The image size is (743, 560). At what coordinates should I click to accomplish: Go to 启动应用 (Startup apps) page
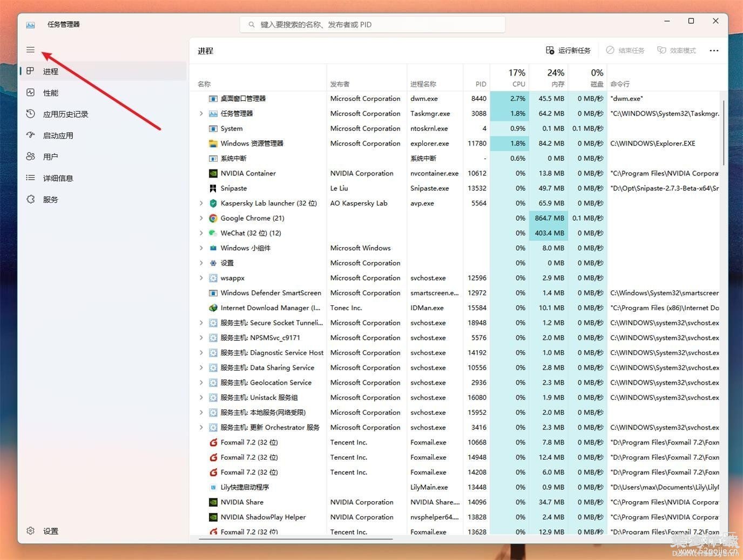tap(104, 135)
